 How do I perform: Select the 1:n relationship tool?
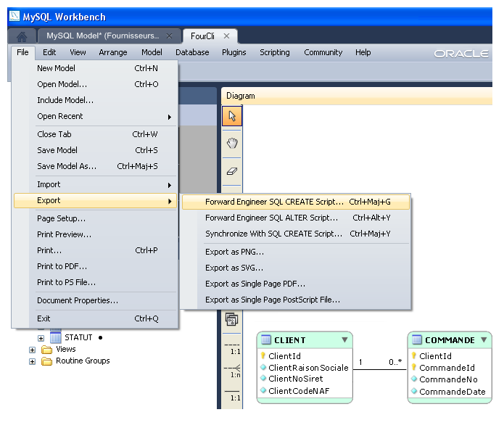point(234,369)
